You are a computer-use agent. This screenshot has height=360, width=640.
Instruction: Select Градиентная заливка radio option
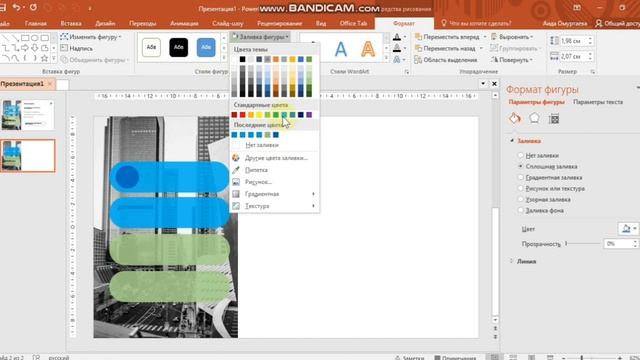520,177
